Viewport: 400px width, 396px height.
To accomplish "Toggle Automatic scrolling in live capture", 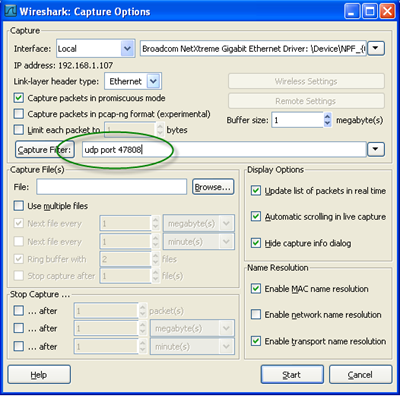I will click(x=256, y=217).
